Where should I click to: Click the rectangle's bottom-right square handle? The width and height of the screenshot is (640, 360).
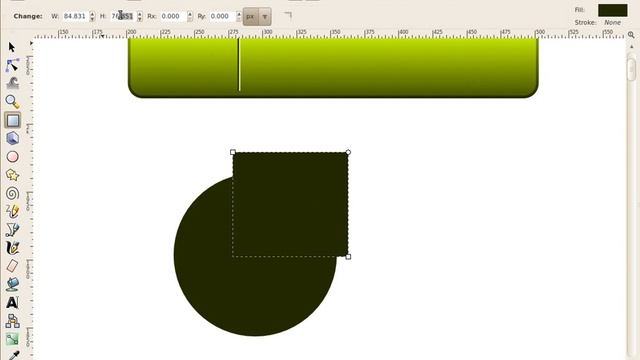click(x=348, y=257)
